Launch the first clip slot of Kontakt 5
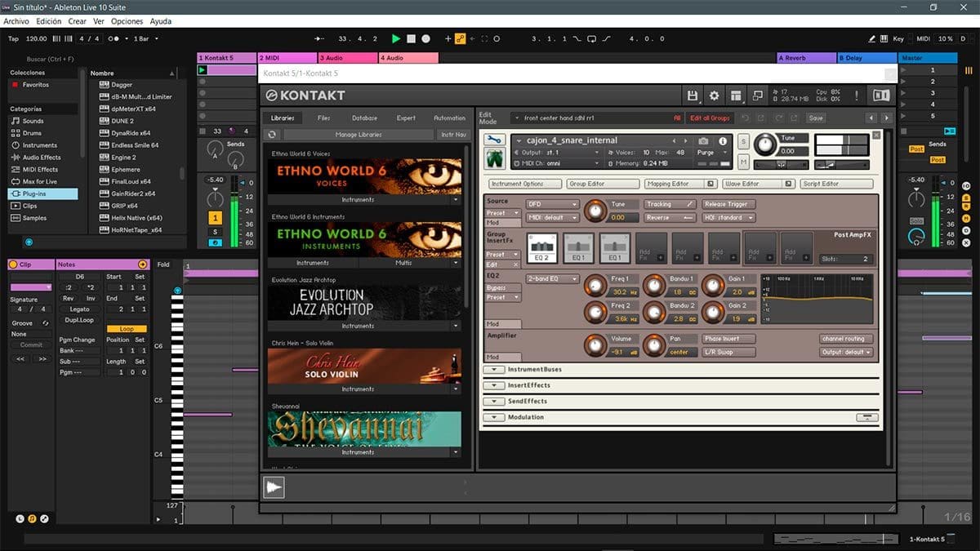980x551 pixels. click(203, 70)
